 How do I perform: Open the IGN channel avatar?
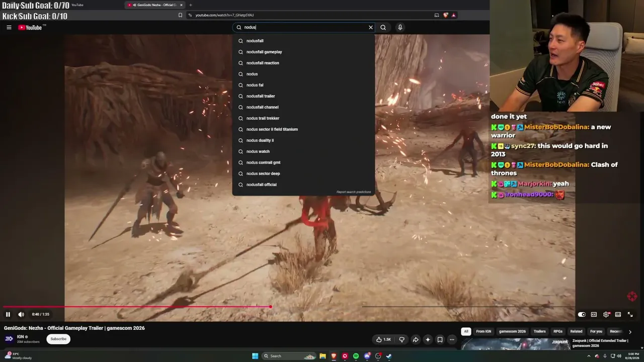9,339
